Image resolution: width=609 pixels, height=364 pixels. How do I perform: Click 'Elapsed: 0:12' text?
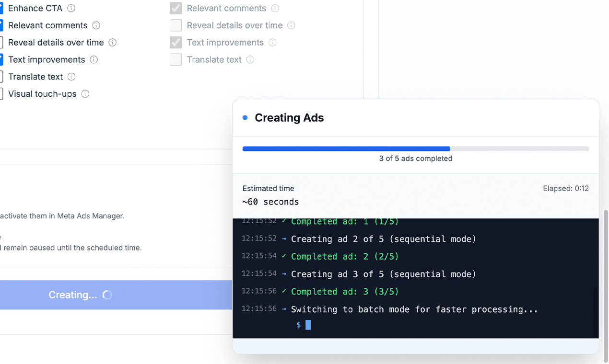(566, 189)
